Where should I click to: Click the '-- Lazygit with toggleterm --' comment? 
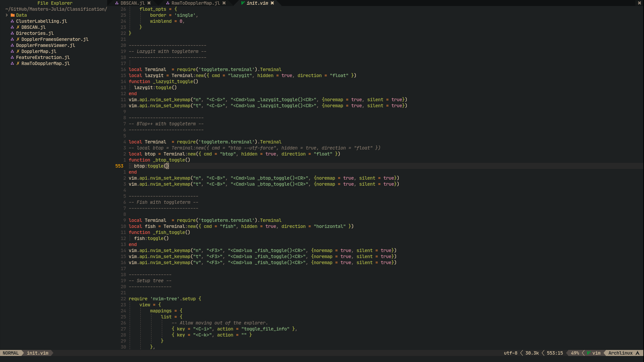pos(168,51)
